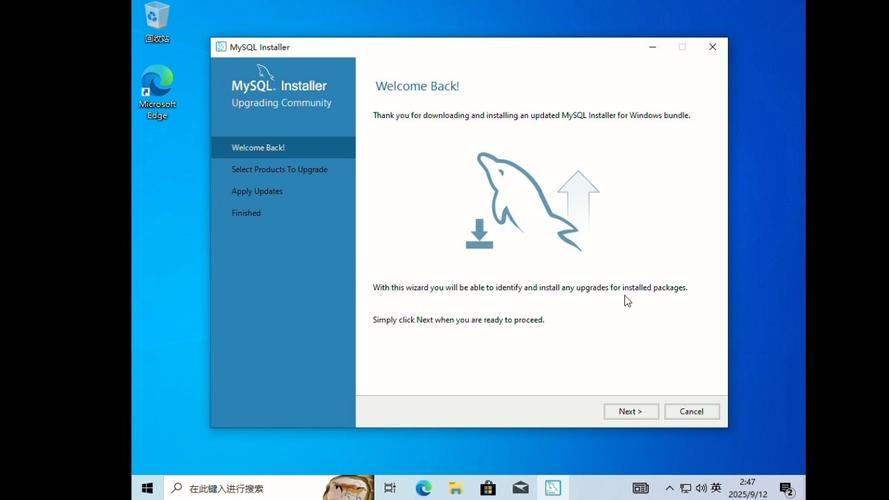Select the Welcome Back! step
This screenshot has width=889, height=500.
(258, 148)
